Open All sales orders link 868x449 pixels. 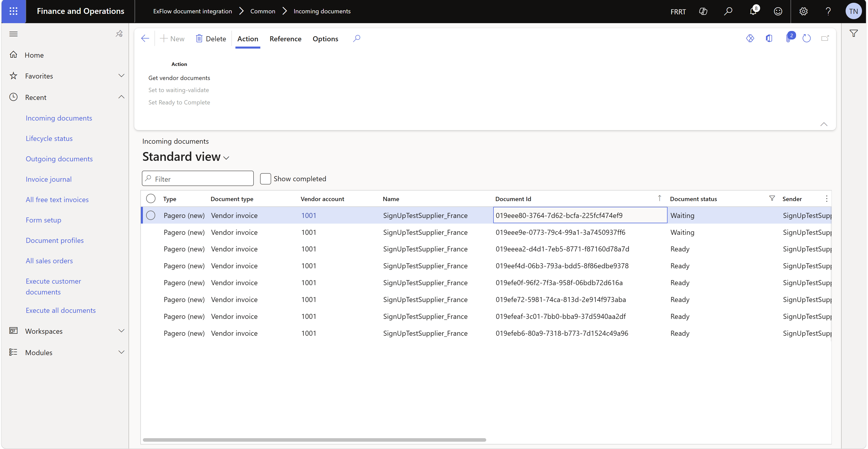click(49, 260)
